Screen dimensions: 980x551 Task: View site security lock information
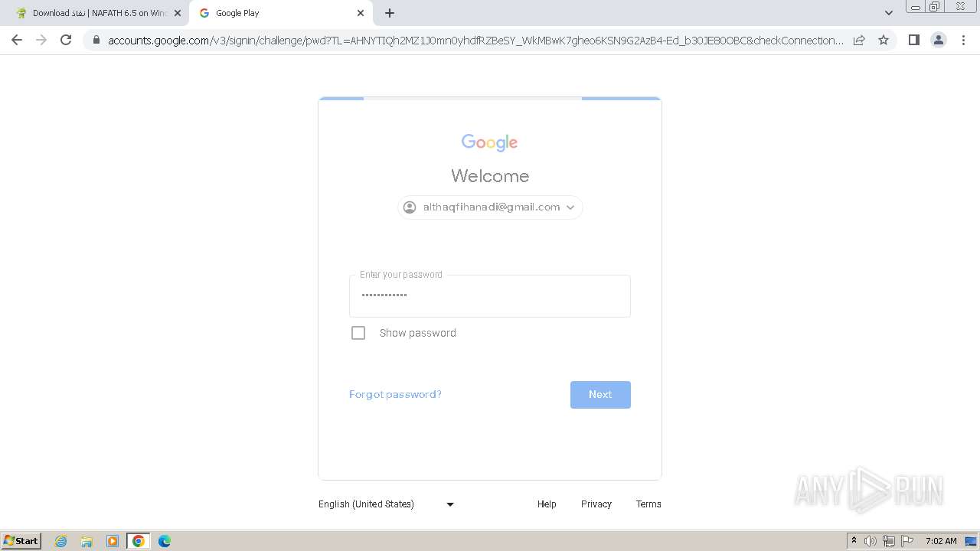coord(96,40)
